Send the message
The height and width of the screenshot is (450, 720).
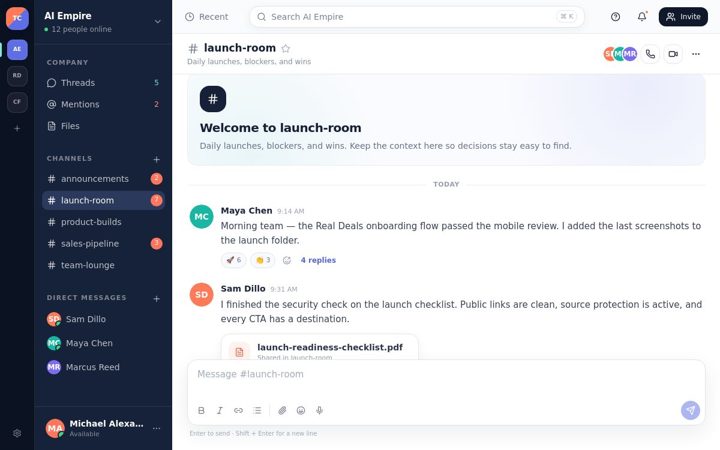[690, 411]
